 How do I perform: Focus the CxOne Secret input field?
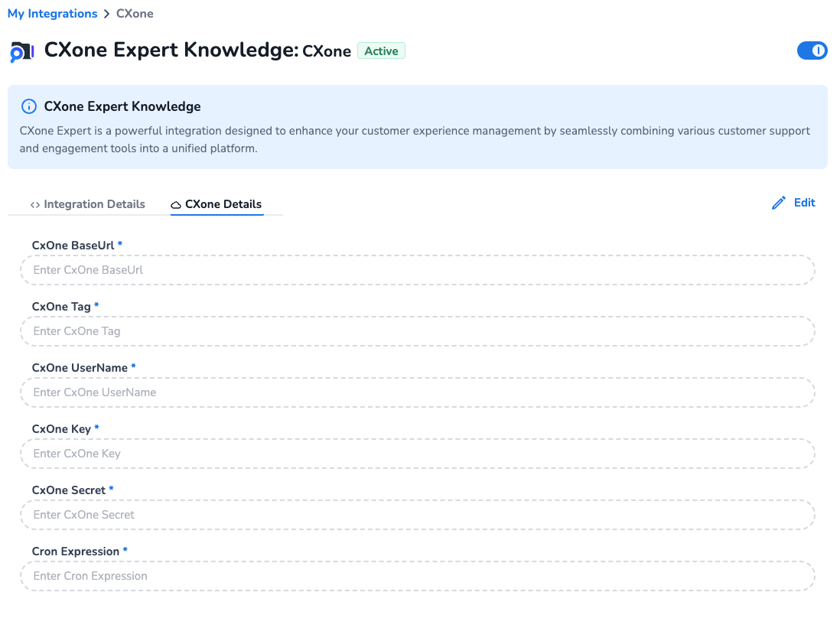click(x=418, y=514)
